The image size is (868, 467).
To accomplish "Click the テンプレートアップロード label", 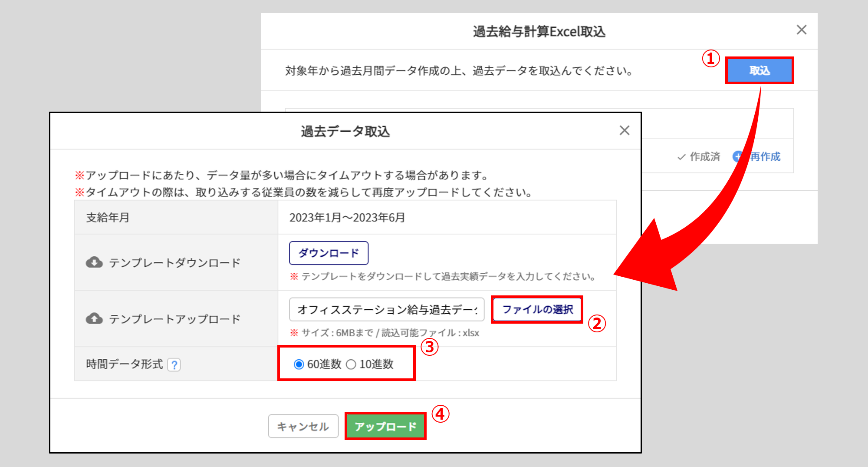I will (x=174, y=319).
